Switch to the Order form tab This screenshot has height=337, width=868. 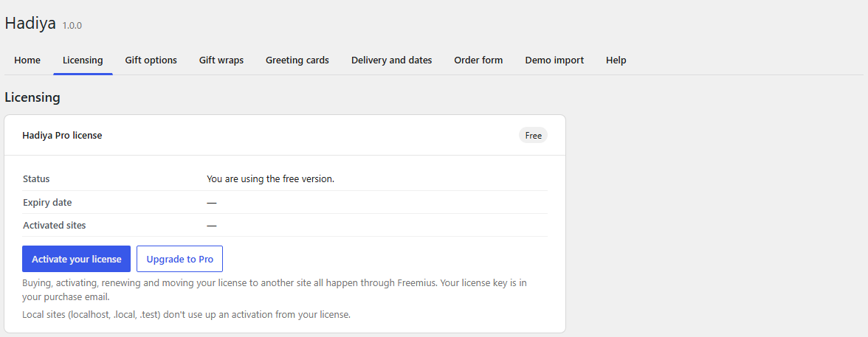point(478,60)
